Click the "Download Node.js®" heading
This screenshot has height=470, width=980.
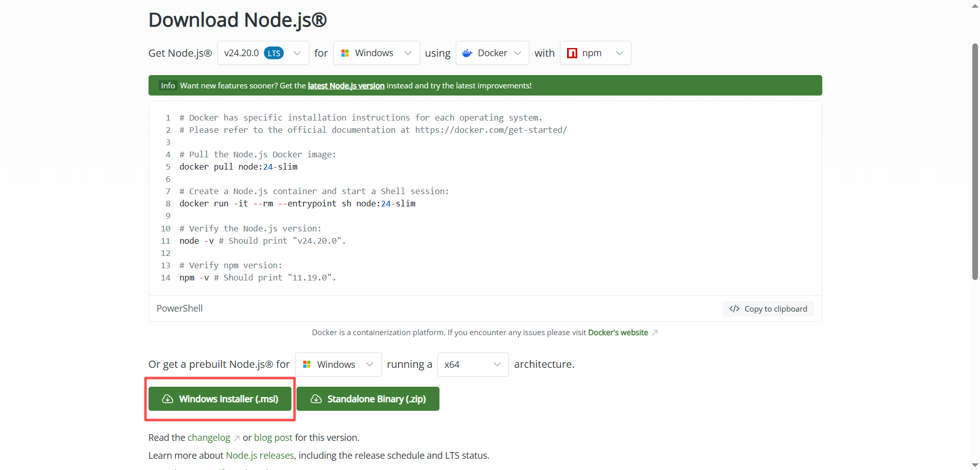(x=237, y=20)
